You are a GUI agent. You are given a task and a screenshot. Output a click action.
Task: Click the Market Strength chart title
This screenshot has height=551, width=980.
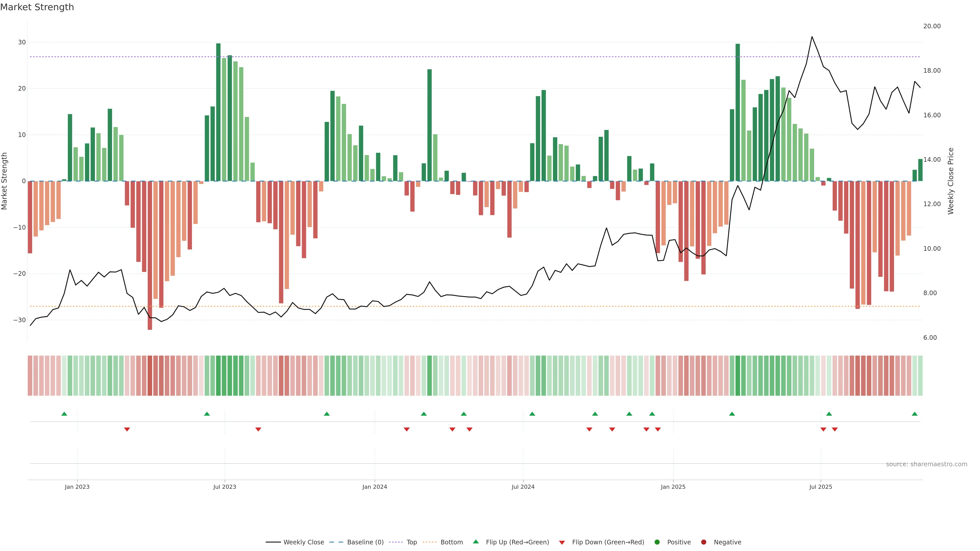pos(37,7)
